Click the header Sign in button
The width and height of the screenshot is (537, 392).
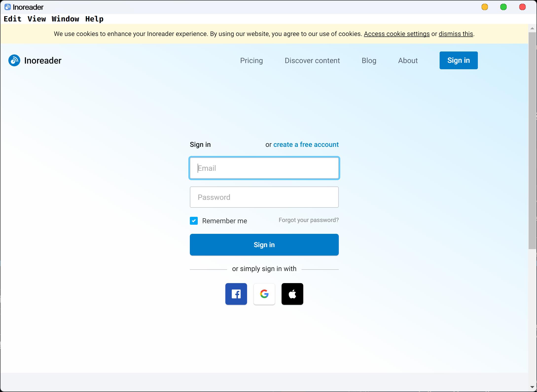(458, 60)
